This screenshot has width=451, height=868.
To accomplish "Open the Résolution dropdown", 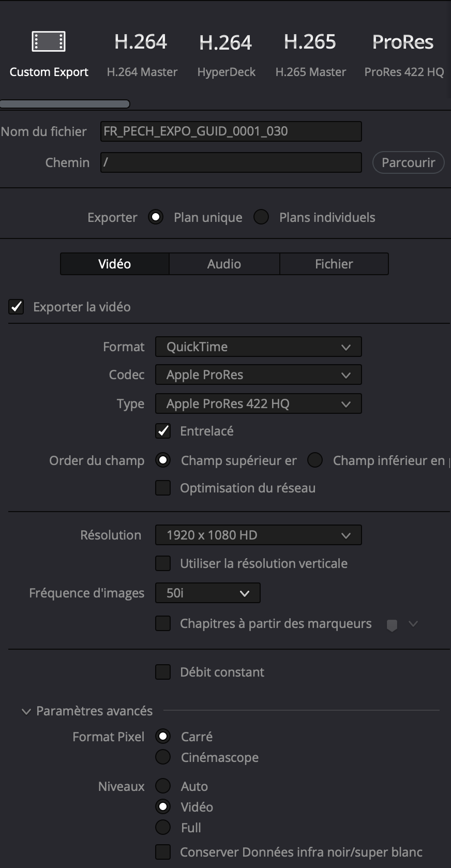I will 258,535.
